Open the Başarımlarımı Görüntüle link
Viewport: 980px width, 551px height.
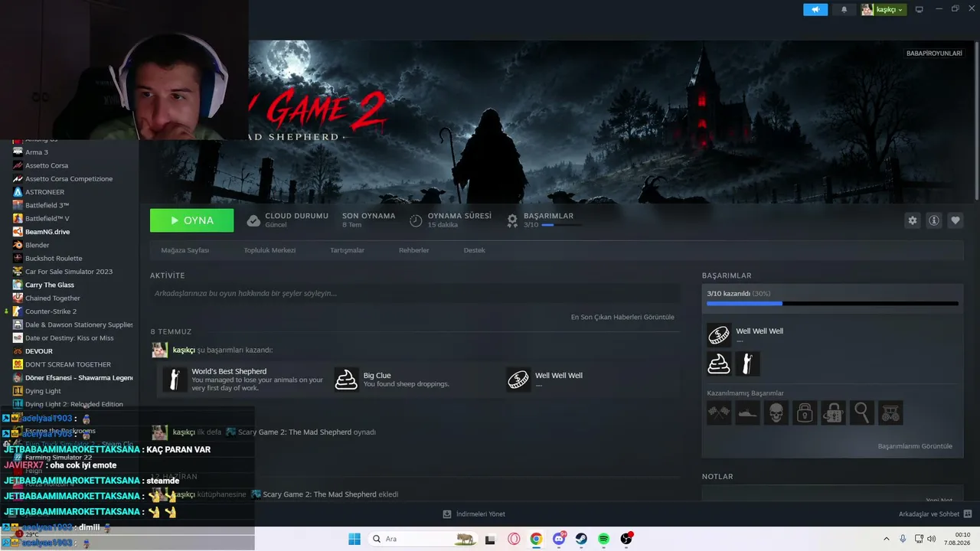915,446
